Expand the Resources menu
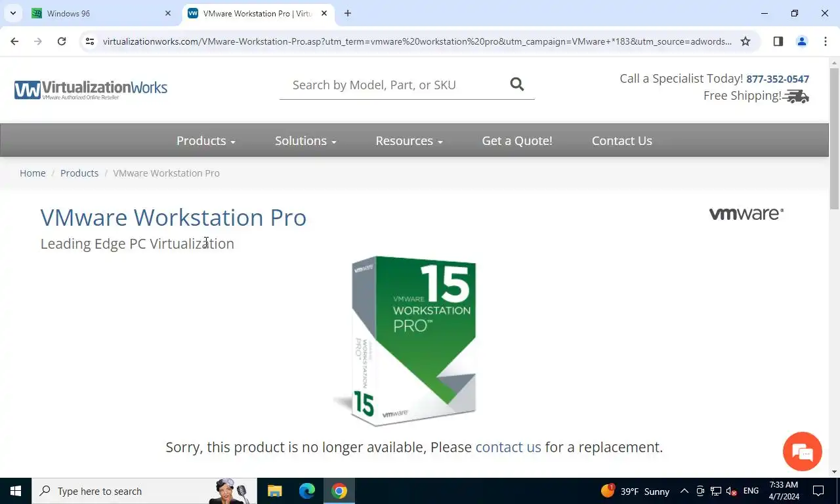The height and width of the screenshot is (504, 840). click(x=409, y=140)
